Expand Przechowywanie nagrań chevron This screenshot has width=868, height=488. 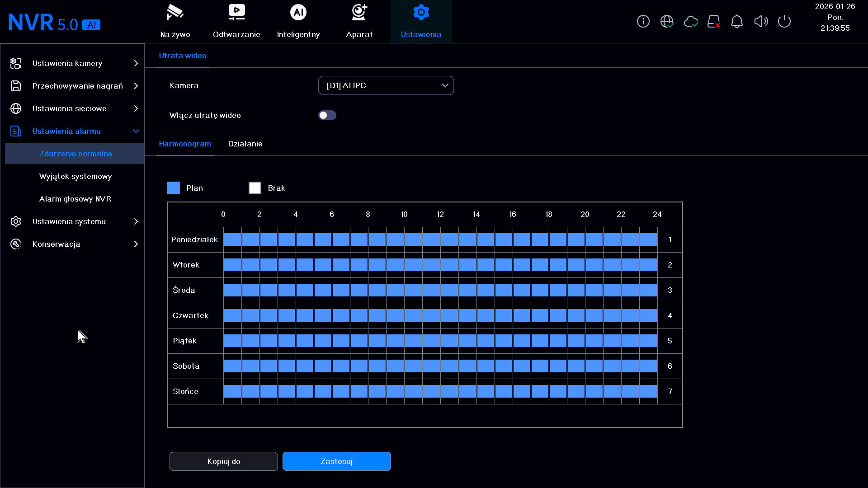click(x=136, y=86)
